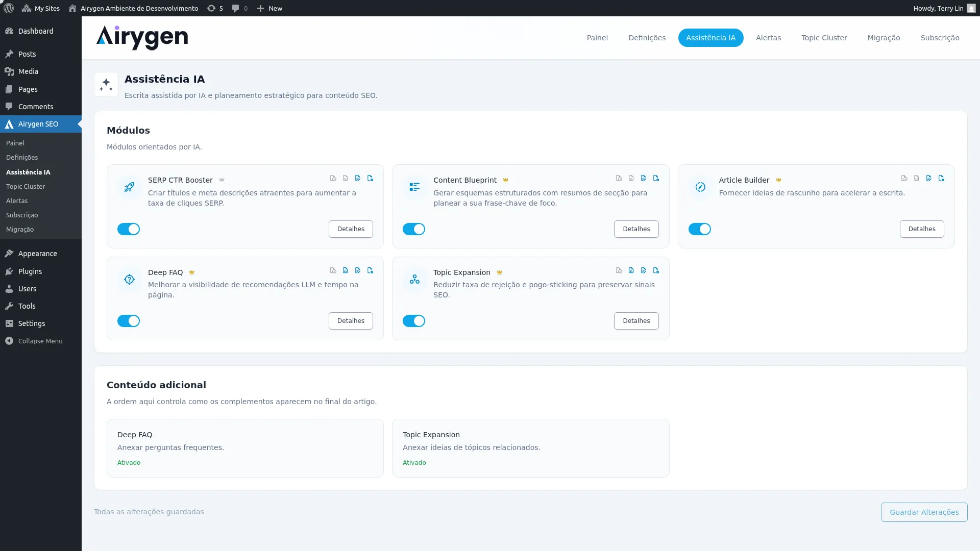Open the Definições top tab
This screenshot has height=551, width=980.
point(647,38)
